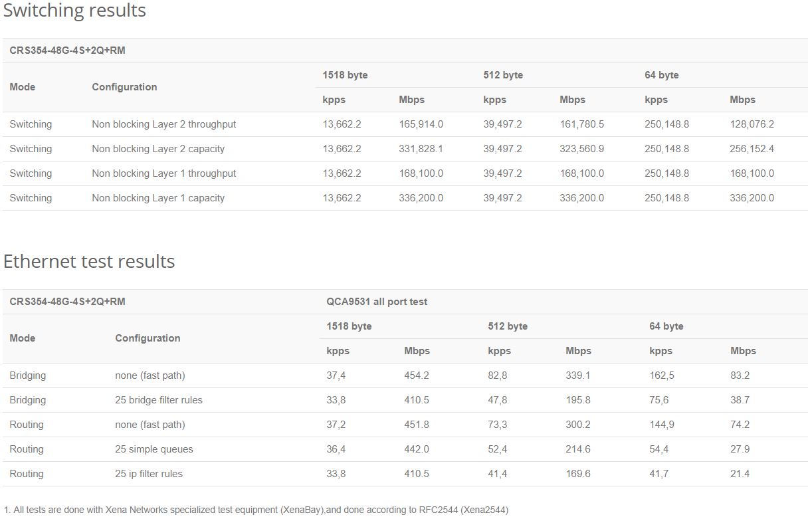
Task: Click the kpps value 41,4
Action: (x=497, y=474)
